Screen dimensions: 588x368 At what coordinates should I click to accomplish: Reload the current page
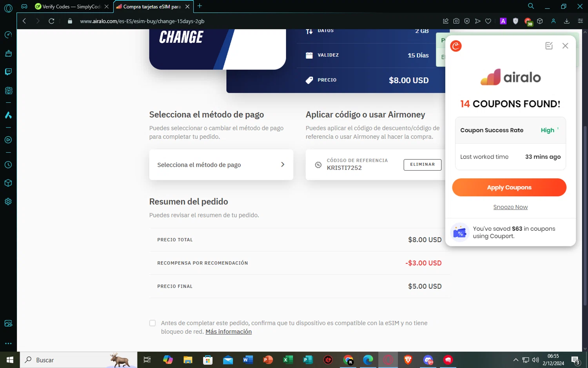point(51,21)
